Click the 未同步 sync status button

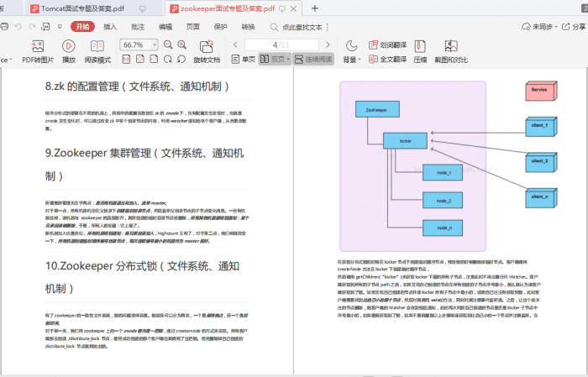pyautogui.click(x=538, y=27)
